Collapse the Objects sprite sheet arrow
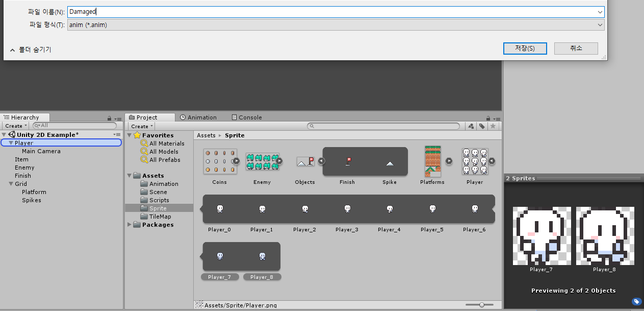This screenshot has width=644, height=311. click(x=321, y=161)
